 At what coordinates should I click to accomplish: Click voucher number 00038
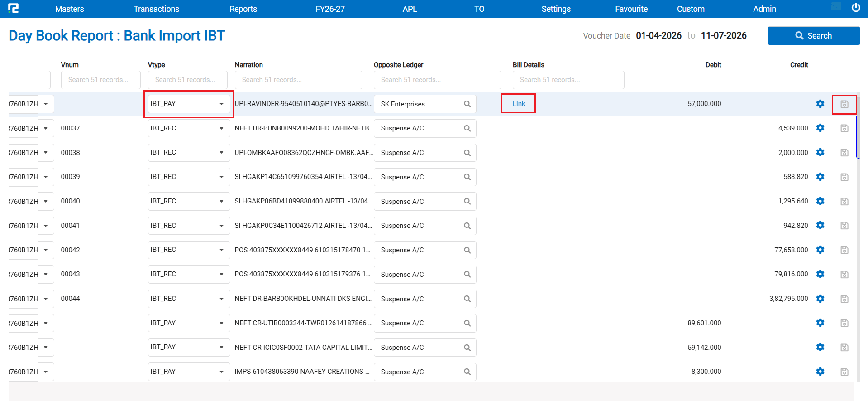point(70,153)
